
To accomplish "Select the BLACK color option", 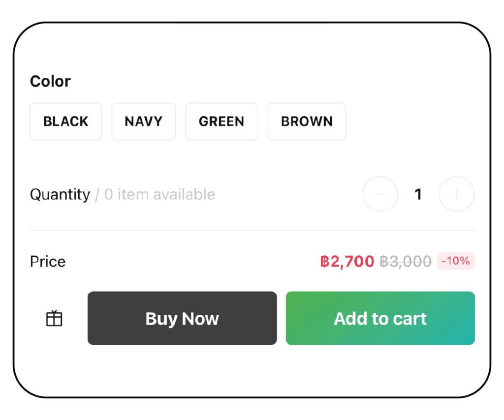I will (x=66, y=121).
